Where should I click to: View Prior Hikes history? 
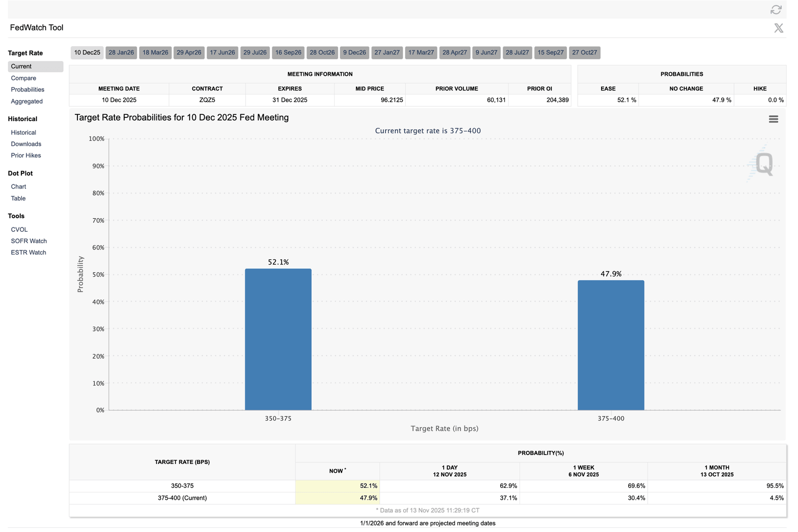coord(25,155)
